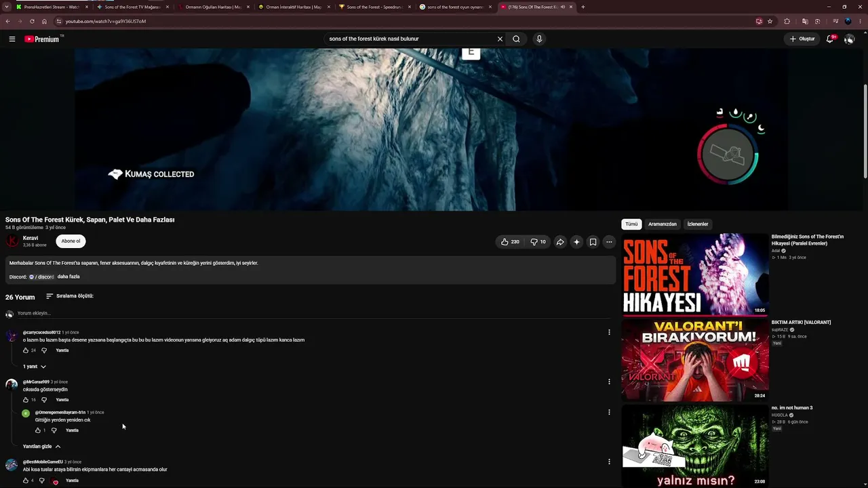868x488 pixels.
Task: Open a new browser tab
Action: pos(583,7)
